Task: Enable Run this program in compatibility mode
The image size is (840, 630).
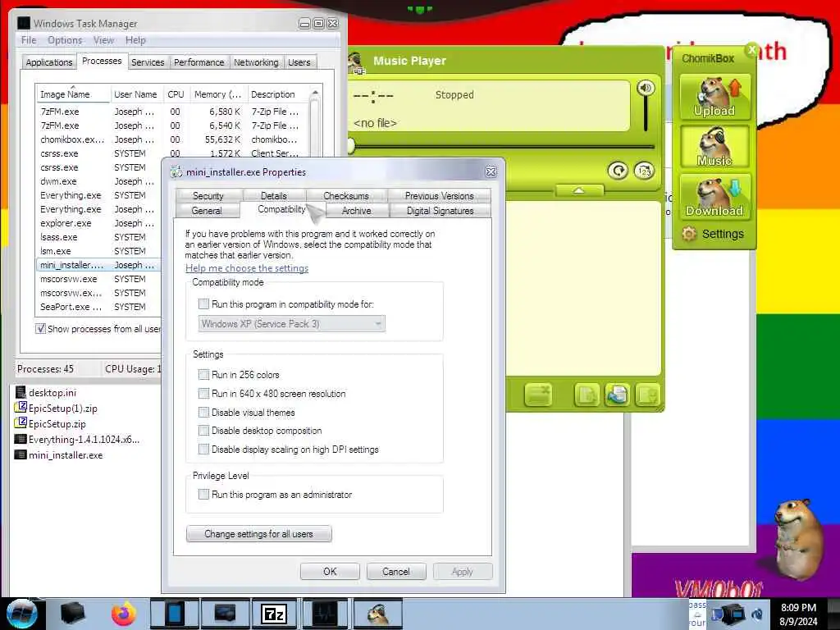Action: (203, 304)
